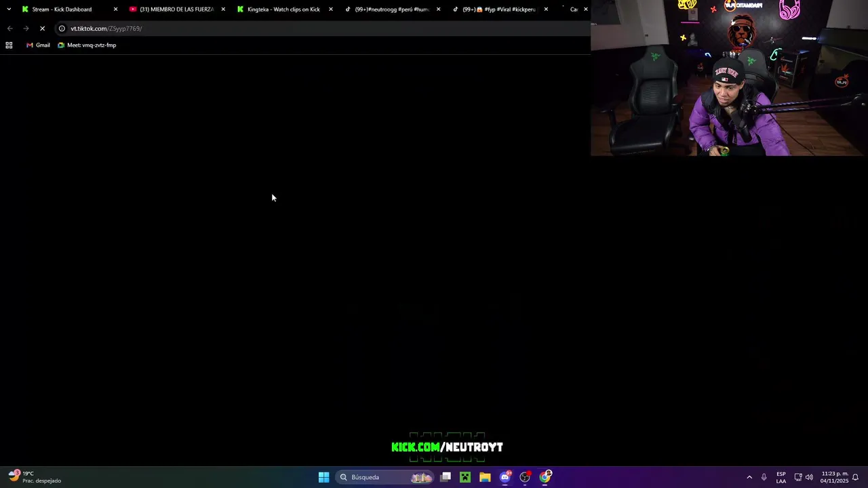View site information icon in address bar

[62, 28]
